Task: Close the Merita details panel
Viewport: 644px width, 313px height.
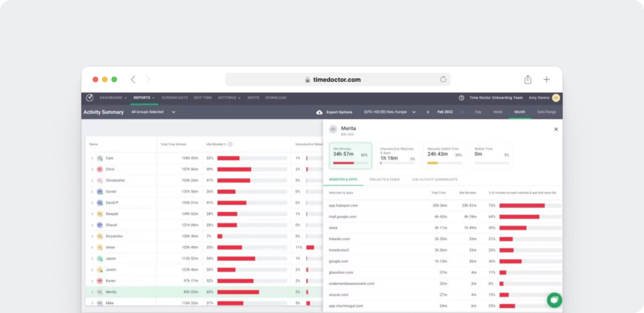Action: coord(556,129)
